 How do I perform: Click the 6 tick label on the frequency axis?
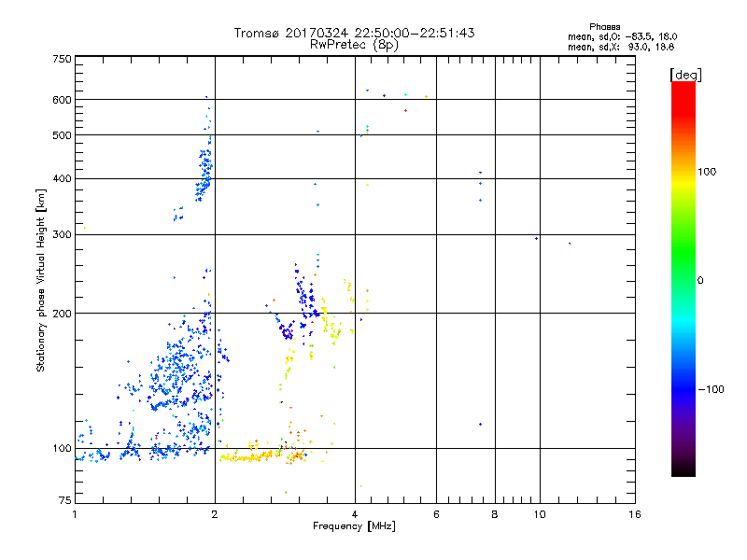(x=436, y=515)
